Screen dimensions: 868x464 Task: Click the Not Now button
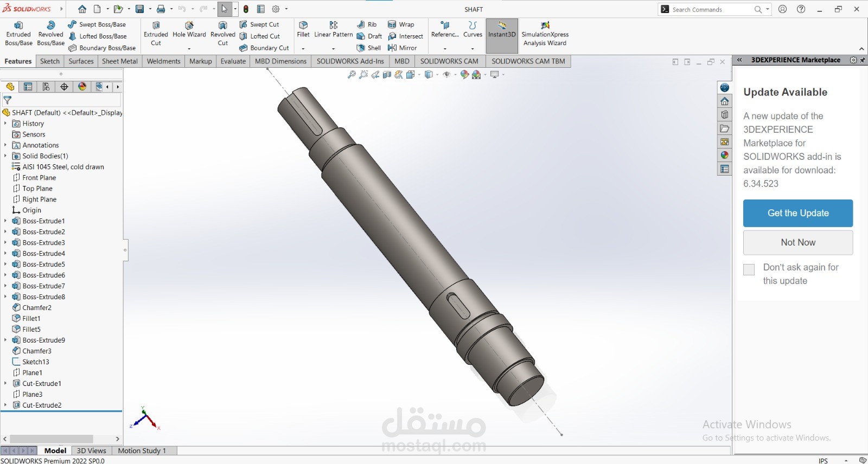798,242
